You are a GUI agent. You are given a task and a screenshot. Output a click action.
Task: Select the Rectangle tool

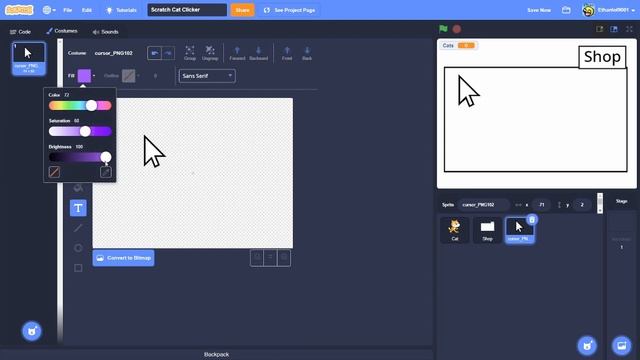tap(78, 268)
